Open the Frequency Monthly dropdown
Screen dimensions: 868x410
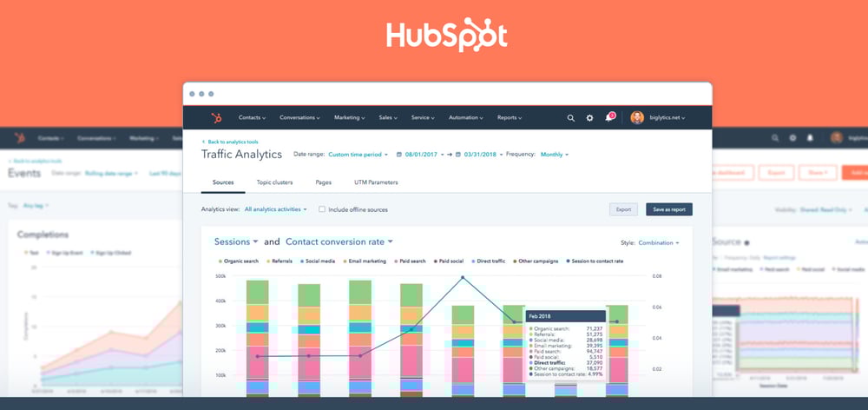[x=554, y=155]
